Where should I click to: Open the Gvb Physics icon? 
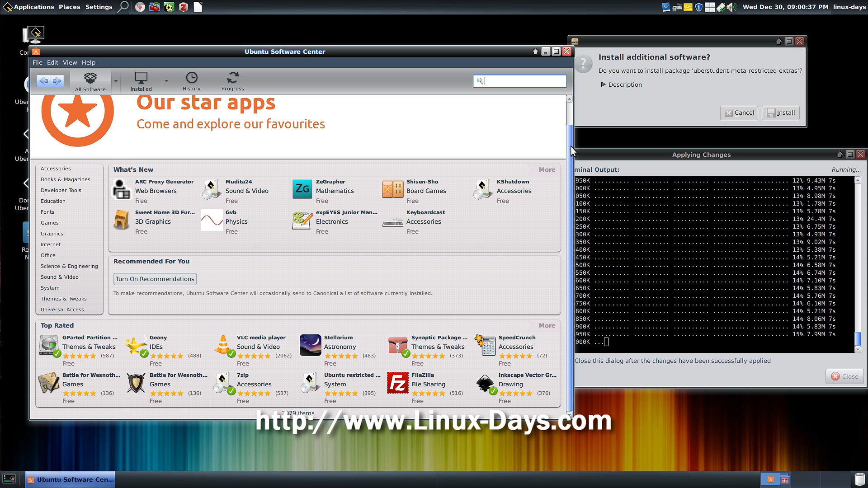212,220
